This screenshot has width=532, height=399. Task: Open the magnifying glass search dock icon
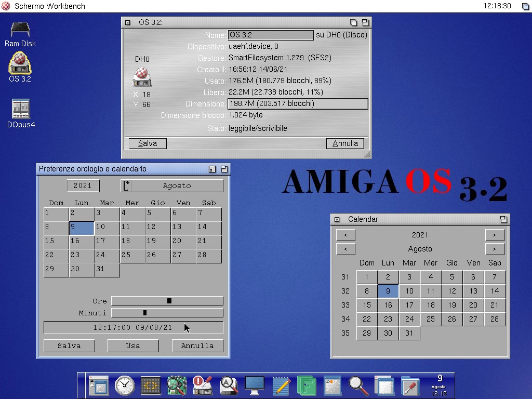coord(358,385)
